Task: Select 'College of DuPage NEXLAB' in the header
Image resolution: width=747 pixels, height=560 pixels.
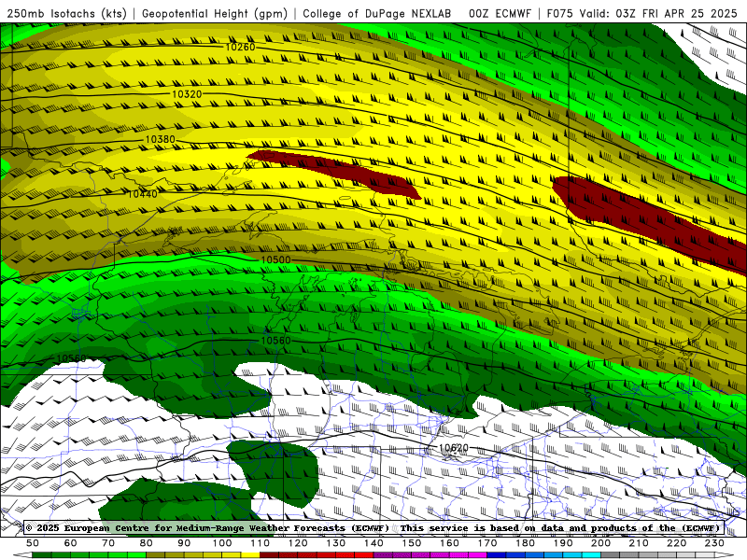Action: coord(377,14)
